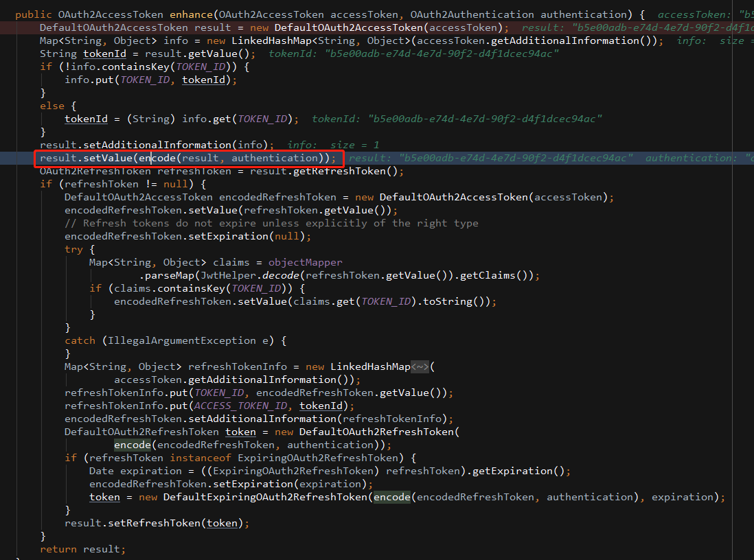Click 'encodedRefreshToken.setValue(refreshToken.getValue());' line

pyautogui.click(x=231, y=209)
